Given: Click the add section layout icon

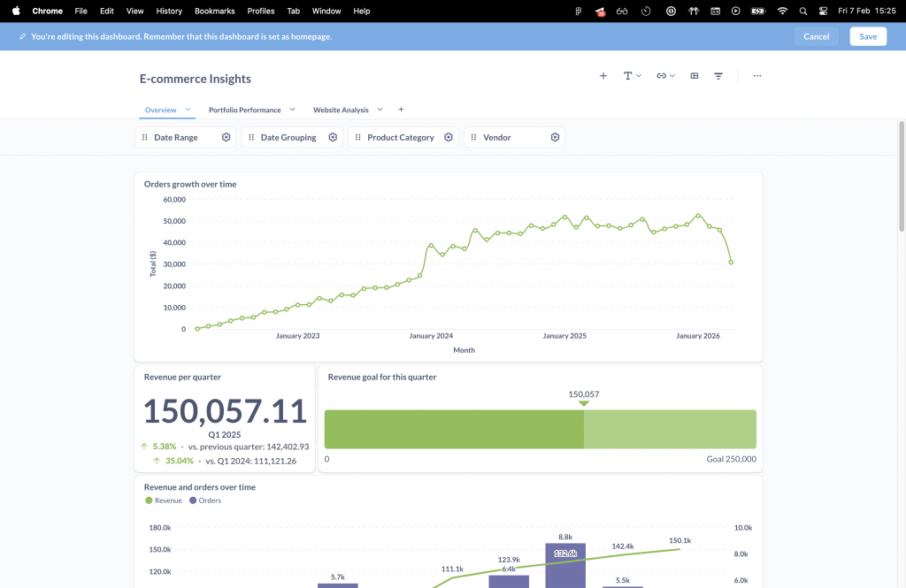Looking at the screenshot, I should pos(695,76).
